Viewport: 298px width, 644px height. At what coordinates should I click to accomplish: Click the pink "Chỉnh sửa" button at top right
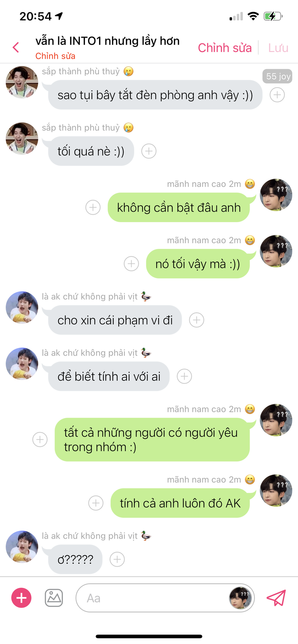225,48
